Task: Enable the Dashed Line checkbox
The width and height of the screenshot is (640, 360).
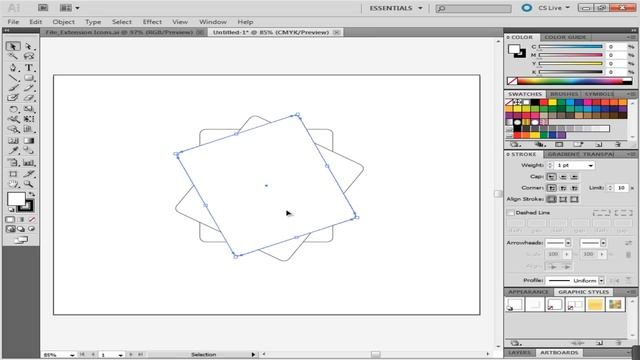Action: pos(510,213)
